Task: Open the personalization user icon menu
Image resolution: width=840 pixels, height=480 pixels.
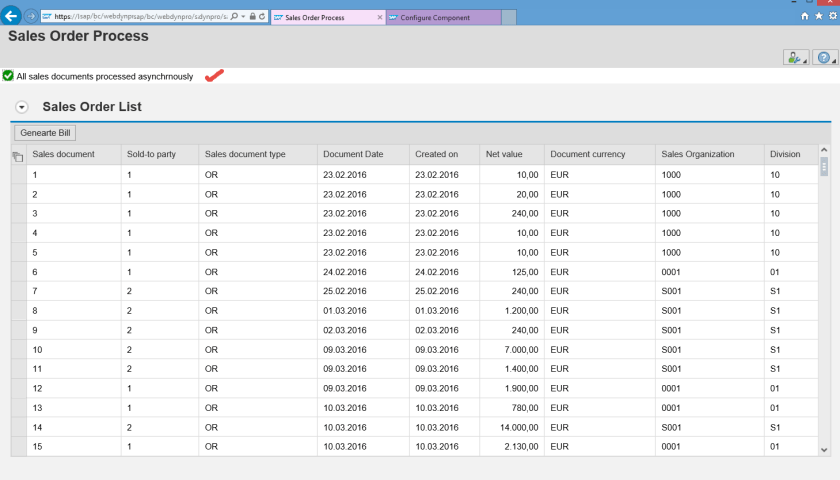Action: [795, 58]
